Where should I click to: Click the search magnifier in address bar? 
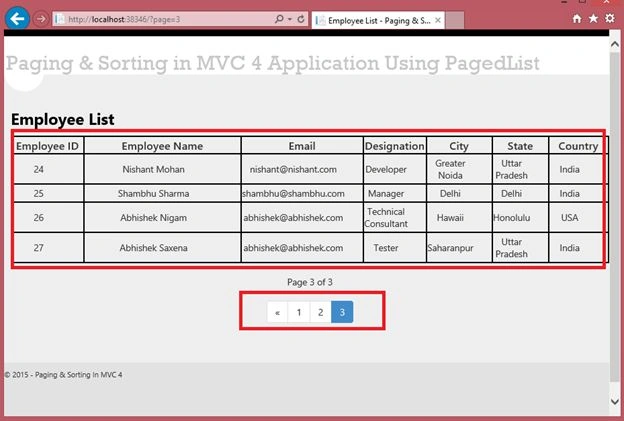click(279, 19)
